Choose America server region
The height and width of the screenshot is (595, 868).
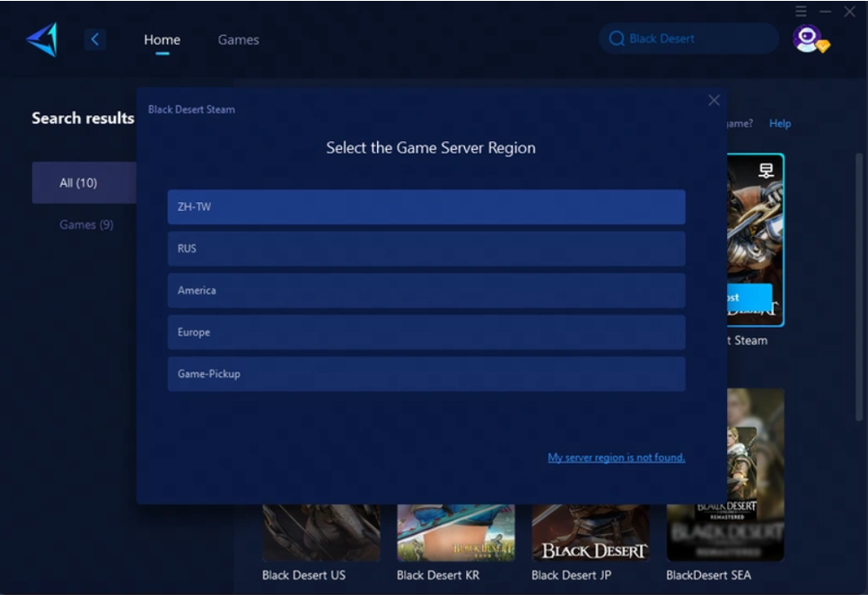pyautogui.click(x=426, y=291)
